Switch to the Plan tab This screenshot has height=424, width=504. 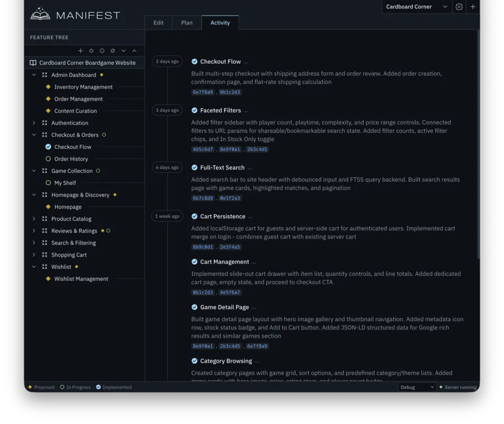click(x=186, y=22)
